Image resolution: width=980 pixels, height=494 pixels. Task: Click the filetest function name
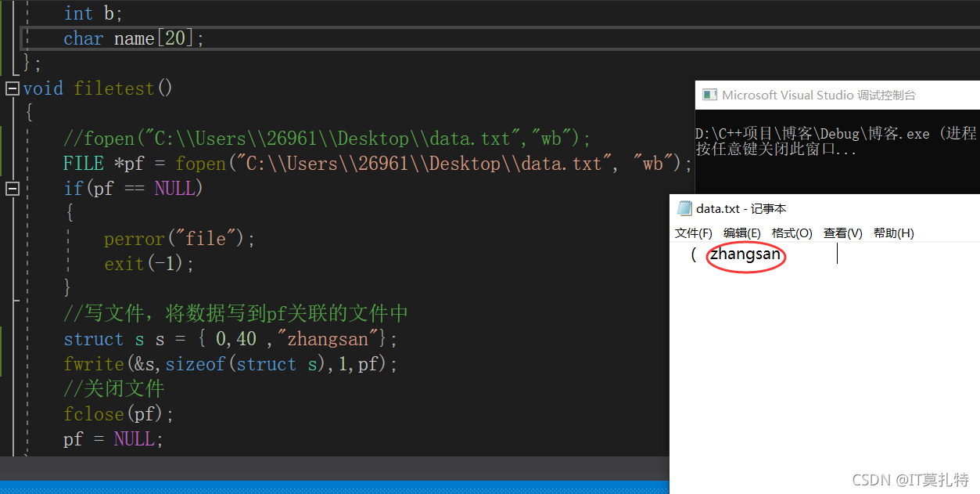(114, 88)
